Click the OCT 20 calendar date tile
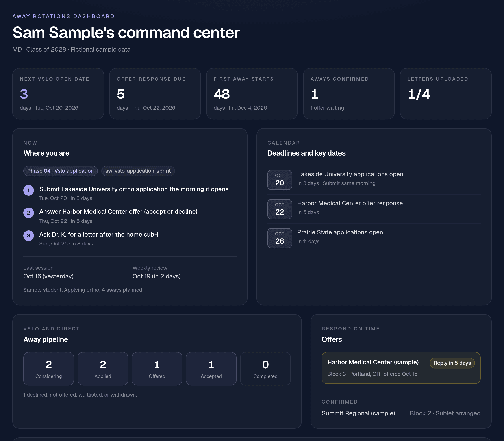This screenshot has height=441, width=504. point(280,180)
